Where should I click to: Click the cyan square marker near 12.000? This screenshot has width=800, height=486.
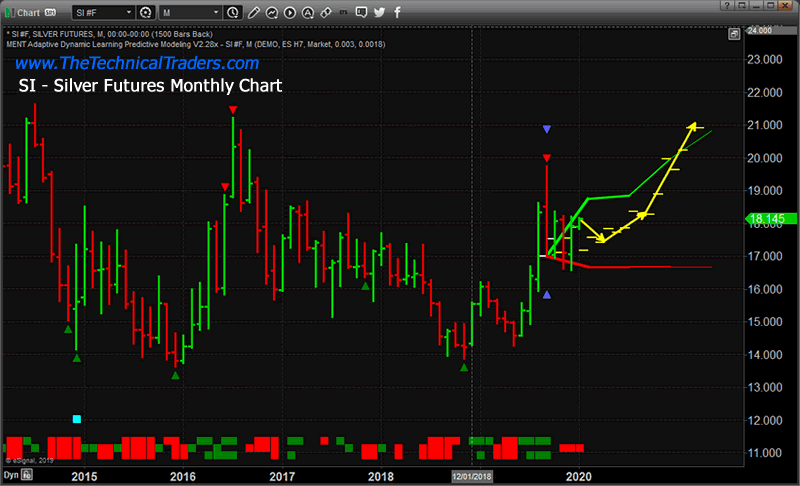click(77, 419)
